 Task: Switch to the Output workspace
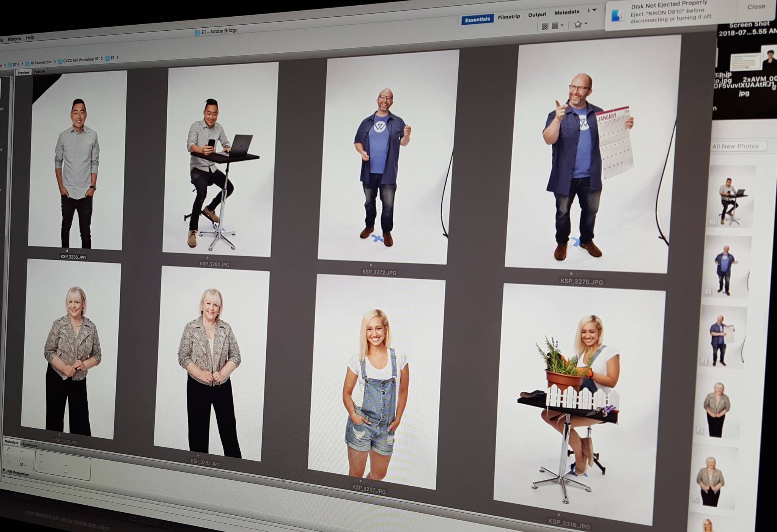(537, 15)
